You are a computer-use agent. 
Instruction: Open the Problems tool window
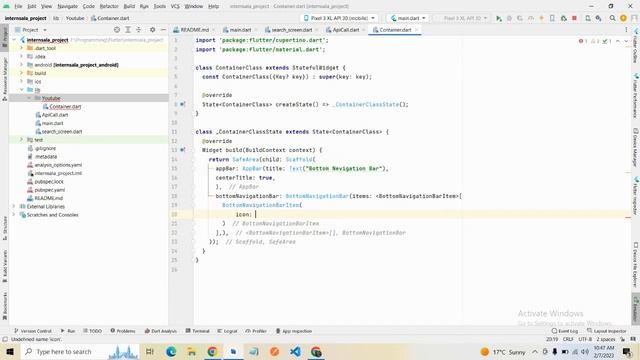[123, 331]
